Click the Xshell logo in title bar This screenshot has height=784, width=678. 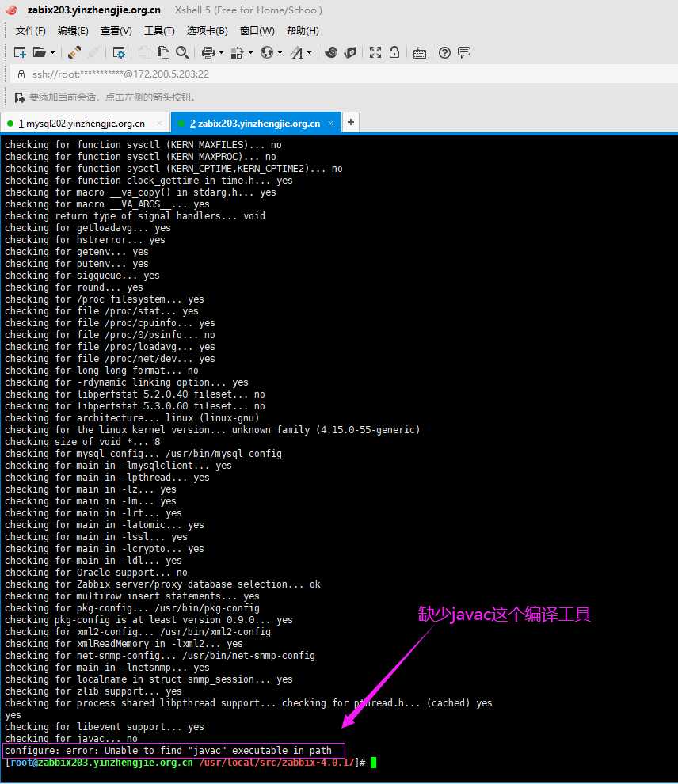coord(12,10)
